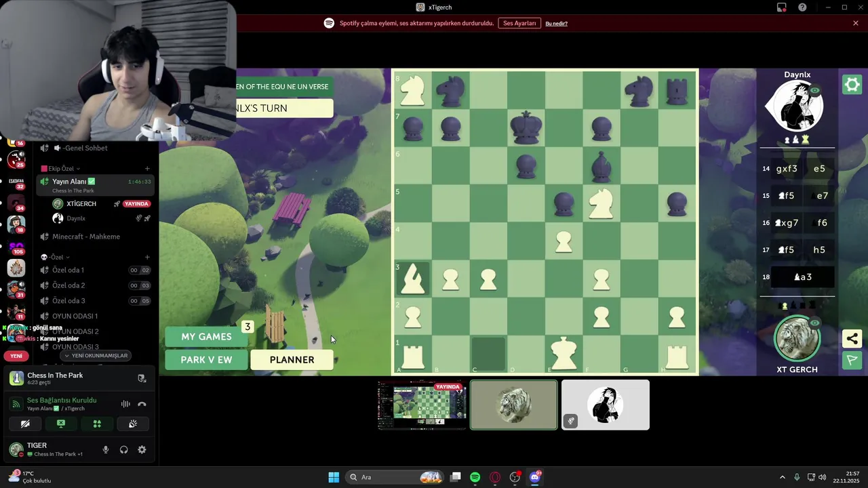Select the white bishop on a3
Image resolution: width=868 pixels, height=488 pixels.
[x=412, y=279]
